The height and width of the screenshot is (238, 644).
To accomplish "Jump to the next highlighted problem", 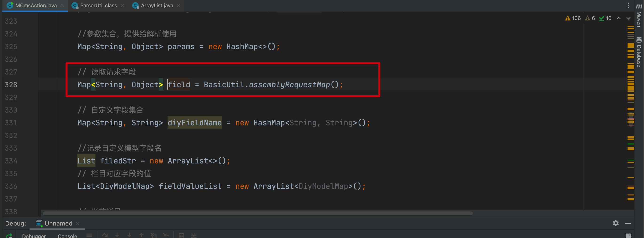I will click(628, 18).
